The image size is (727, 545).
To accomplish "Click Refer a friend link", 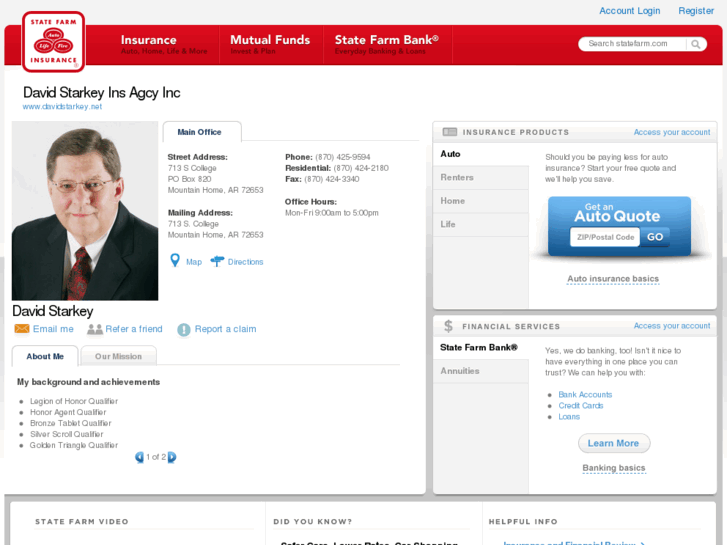I will 134,329.
